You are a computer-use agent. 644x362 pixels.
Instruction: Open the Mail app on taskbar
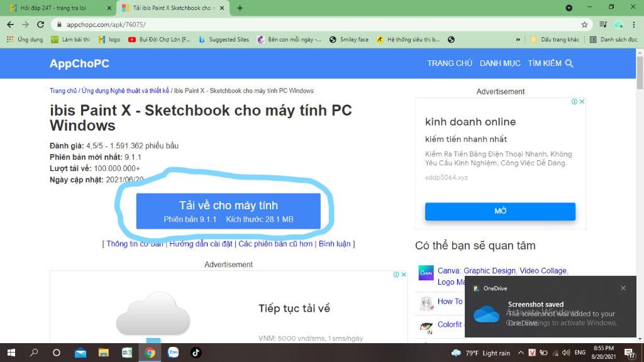click(x=80, y=353)
